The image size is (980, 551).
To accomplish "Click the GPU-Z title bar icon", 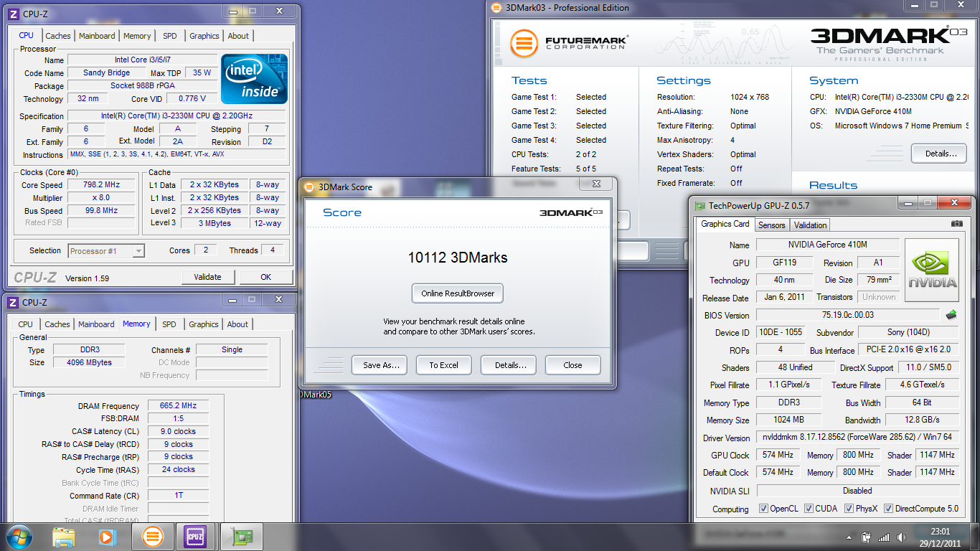I will [699, 205].
